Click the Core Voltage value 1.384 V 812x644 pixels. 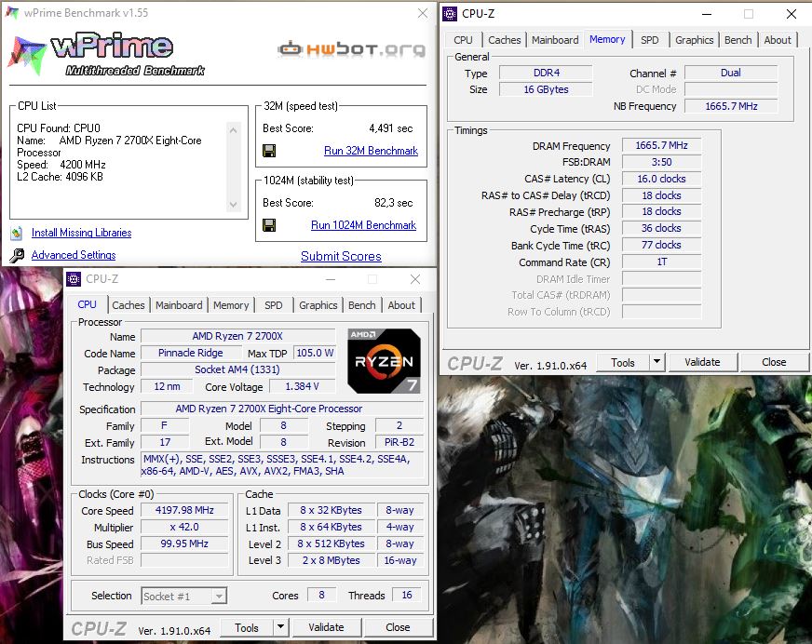[x=302, y=387]
